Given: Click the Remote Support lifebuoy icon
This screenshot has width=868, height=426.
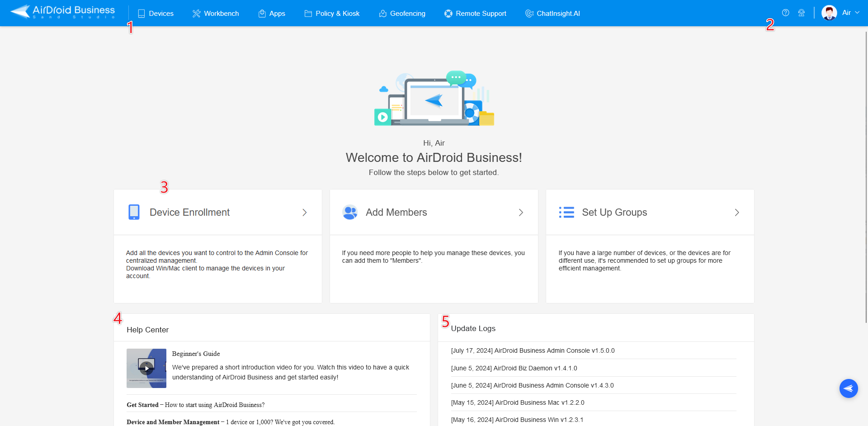Looking at the screenshot, I should [448, 14].
